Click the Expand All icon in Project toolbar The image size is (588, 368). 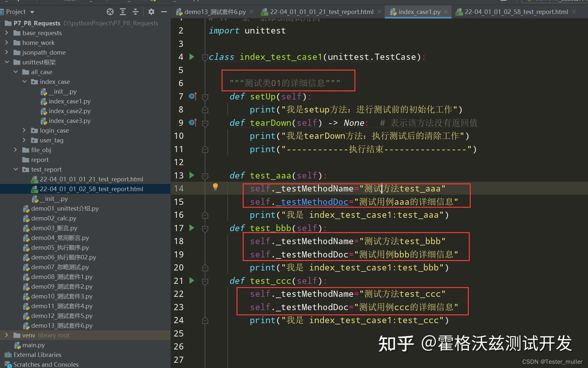123,12
